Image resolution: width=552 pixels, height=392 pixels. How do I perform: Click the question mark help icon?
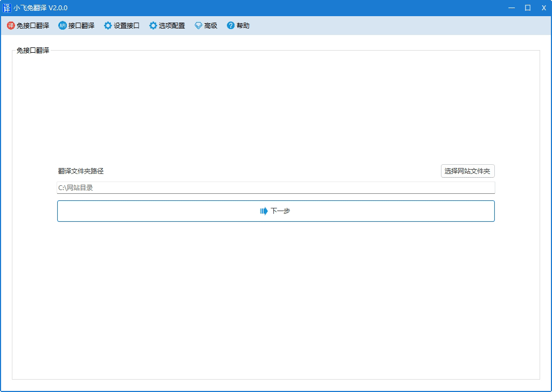[x=231, y=25]
